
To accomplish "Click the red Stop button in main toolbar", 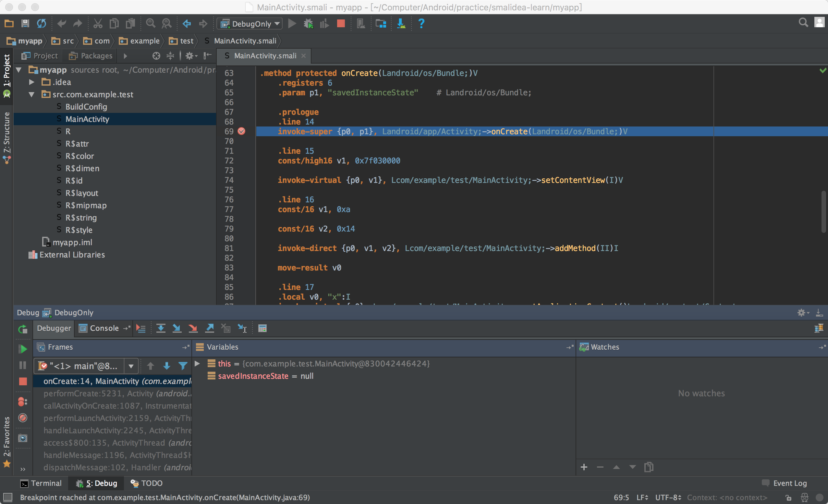I will 341,24.
